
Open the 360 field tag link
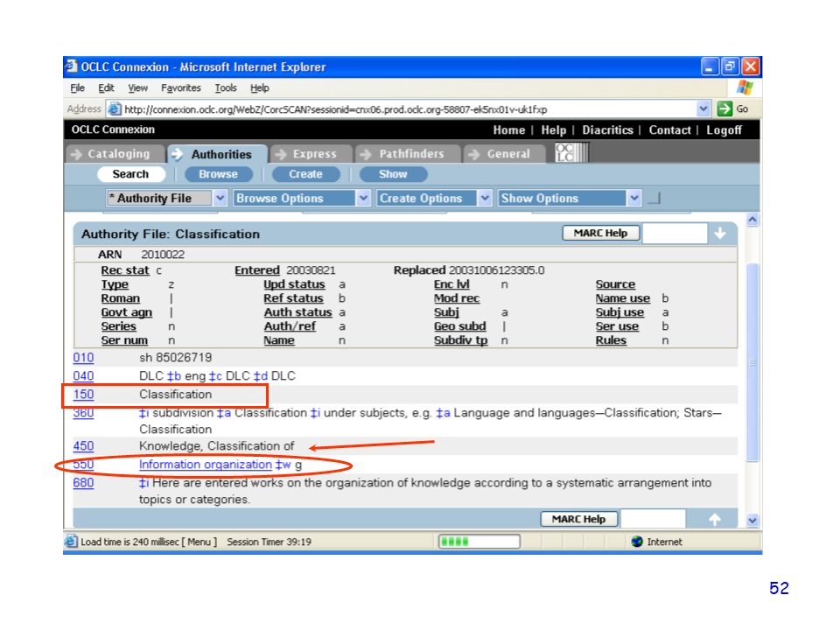tap(84, 412)
